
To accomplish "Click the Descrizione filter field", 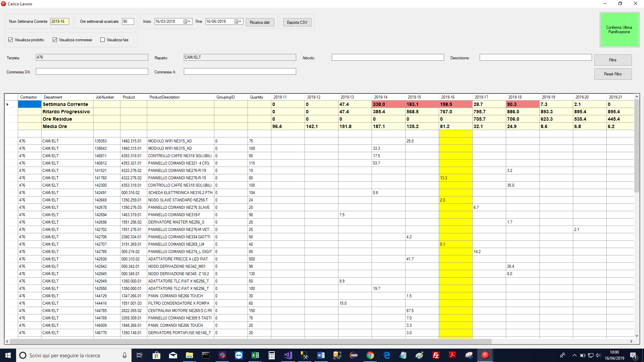I will tap(536, 57).
